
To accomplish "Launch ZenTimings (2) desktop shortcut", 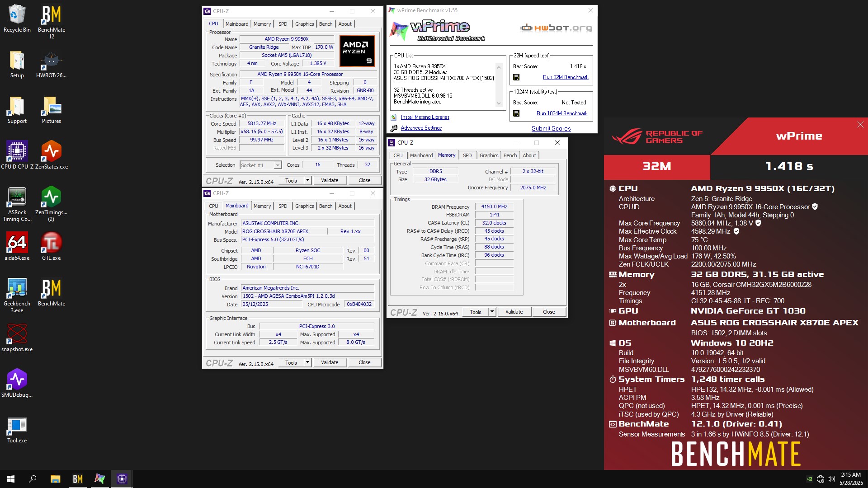I will 52,204.
